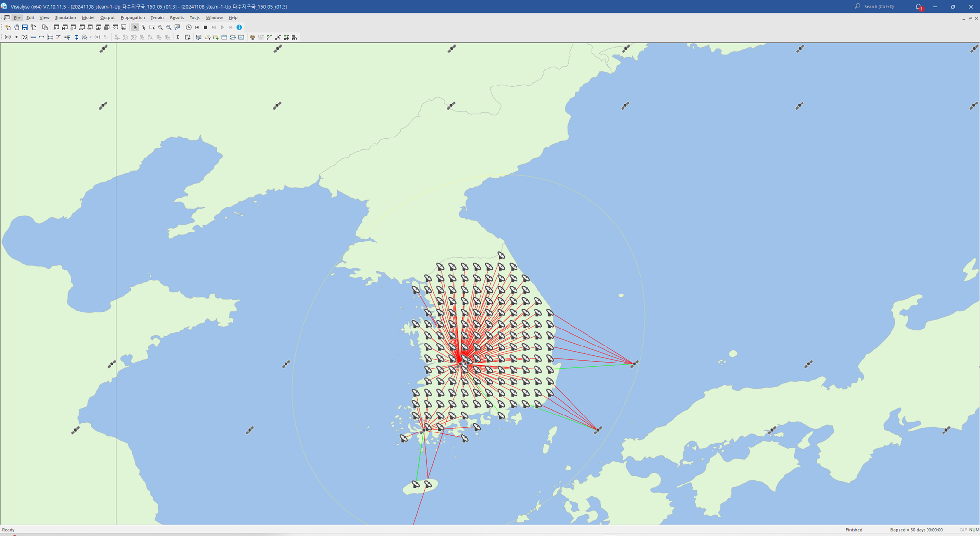The height and width of the screenshot is (536, 980).
Task: Click the Help menu item
Action: 233,17
